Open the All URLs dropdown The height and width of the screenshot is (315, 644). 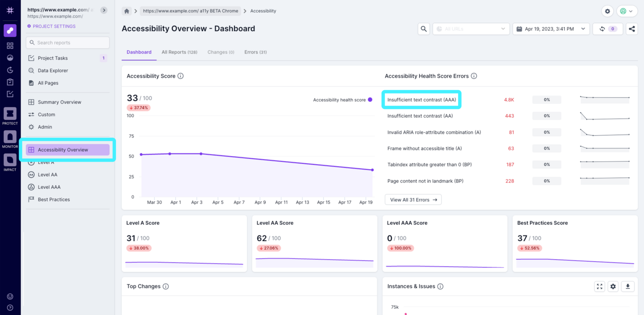point(471,29)
